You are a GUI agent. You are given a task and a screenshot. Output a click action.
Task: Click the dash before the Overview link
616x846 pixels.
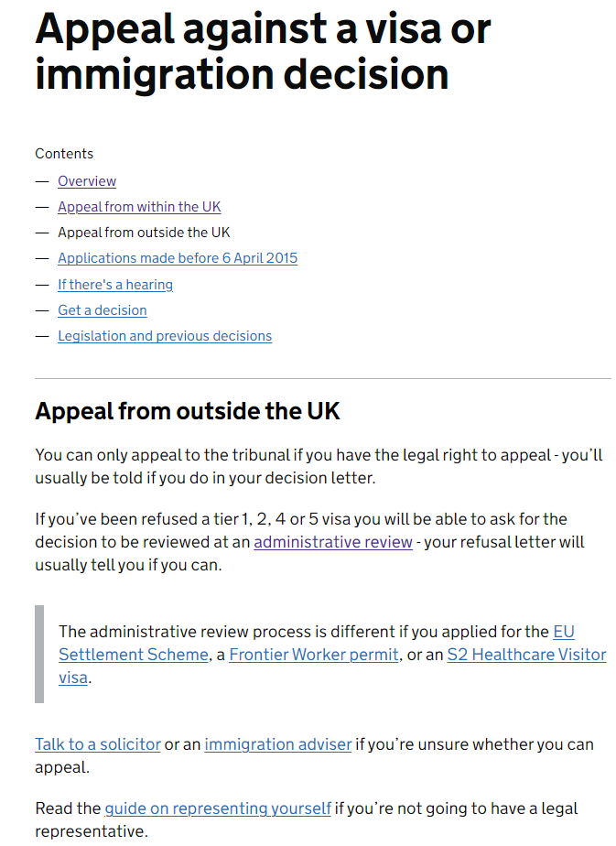(42, 181)
